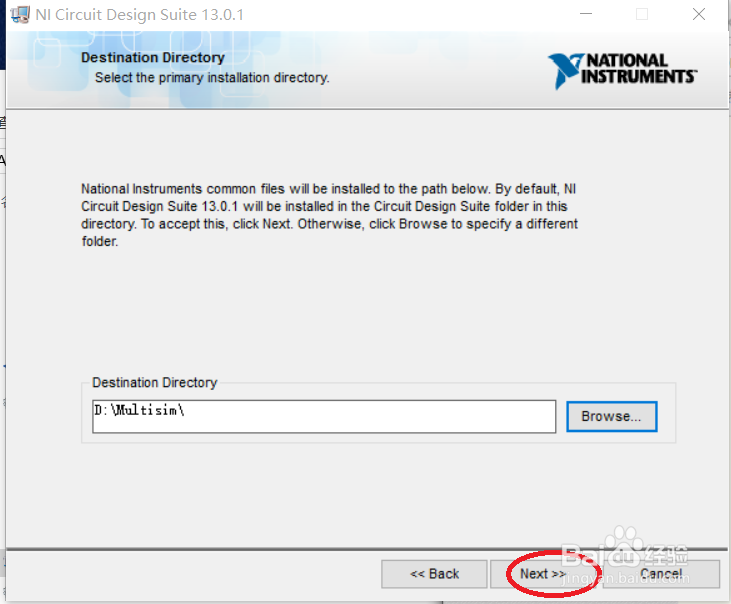Click the disabled maximize button
This screenshot has width=731, height=604.
(642, 14)
